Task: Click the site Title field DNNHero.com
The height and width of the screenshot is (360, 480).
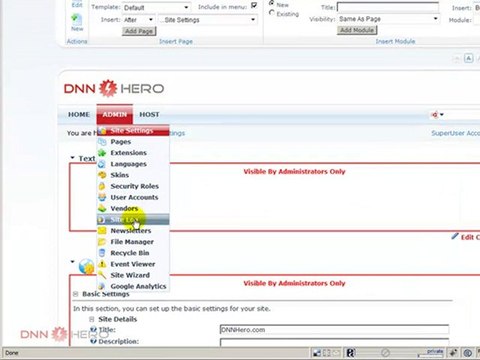Action: click(334, 329)
